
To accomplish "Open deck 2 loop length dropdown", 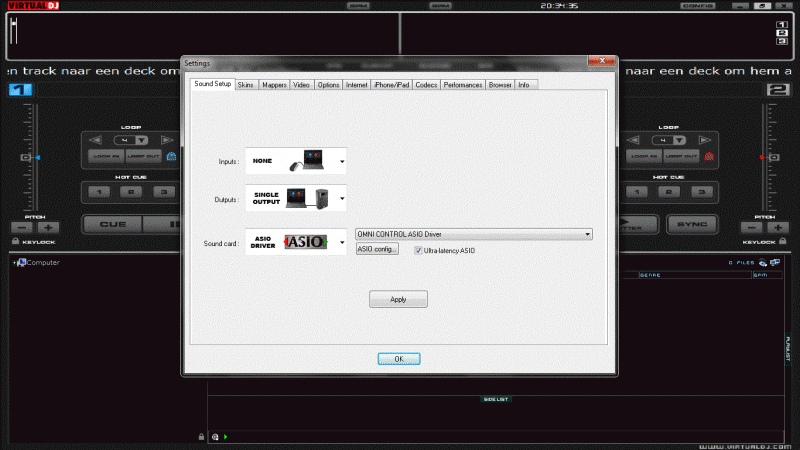I will pyautogui.click(x=680, y=140).
